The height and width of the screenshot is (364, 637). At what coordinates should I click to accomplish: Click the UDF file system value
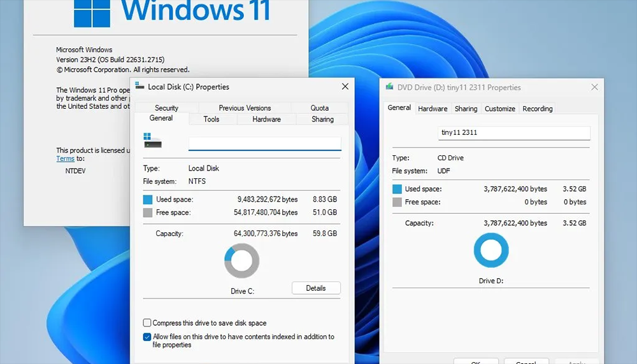click(x=443, y=171)
